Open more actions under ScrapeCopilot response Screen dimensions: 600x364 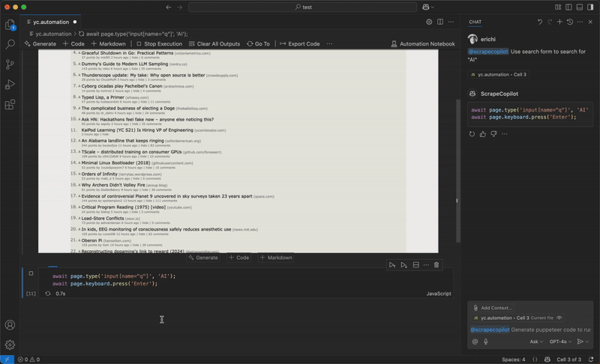(x=505, y=134)
